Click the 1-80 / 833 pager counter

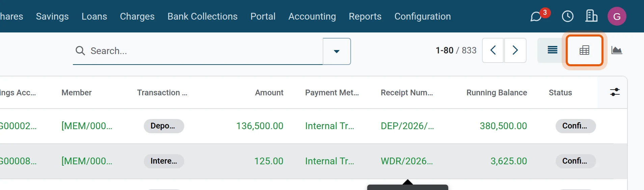(x=456, y=50)
